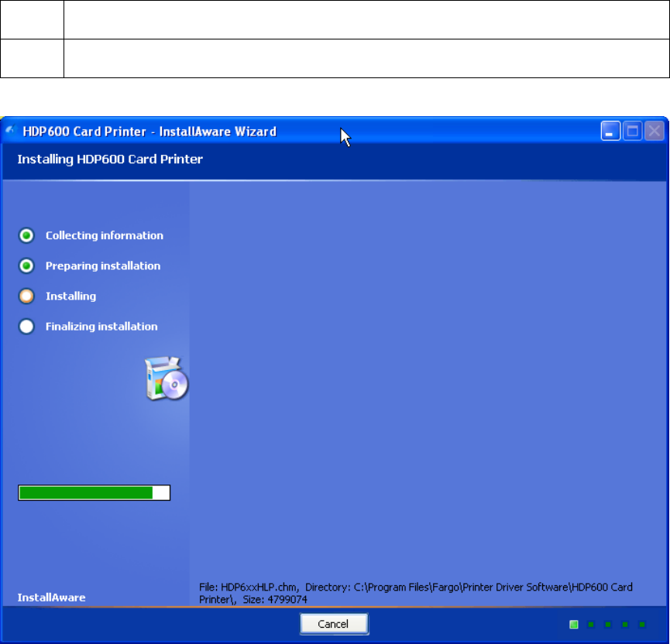Click the green installation progress bar
The image size is (670, 644).
[x=94, y=493]
